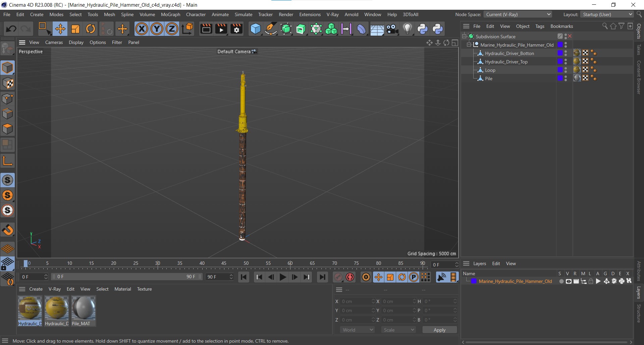Select the first Hydraulic_D material thumbnail
The image size is (644, 345).
pyautogui.click(x=30, y=308)
